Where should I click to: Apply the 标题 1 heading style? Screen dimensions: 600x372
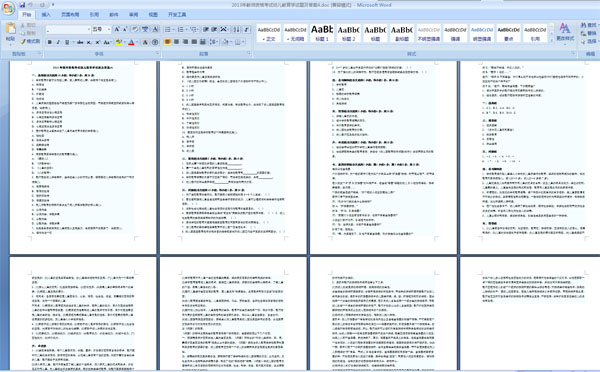pos(322,33)
